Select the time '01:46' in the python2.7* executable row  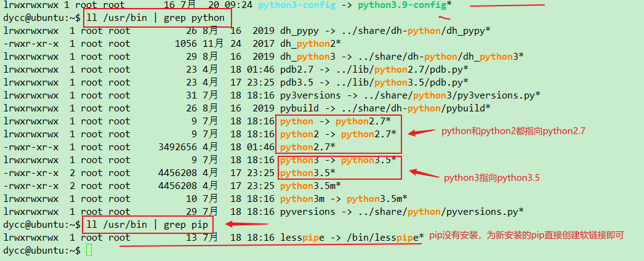[x=260, y=147]
